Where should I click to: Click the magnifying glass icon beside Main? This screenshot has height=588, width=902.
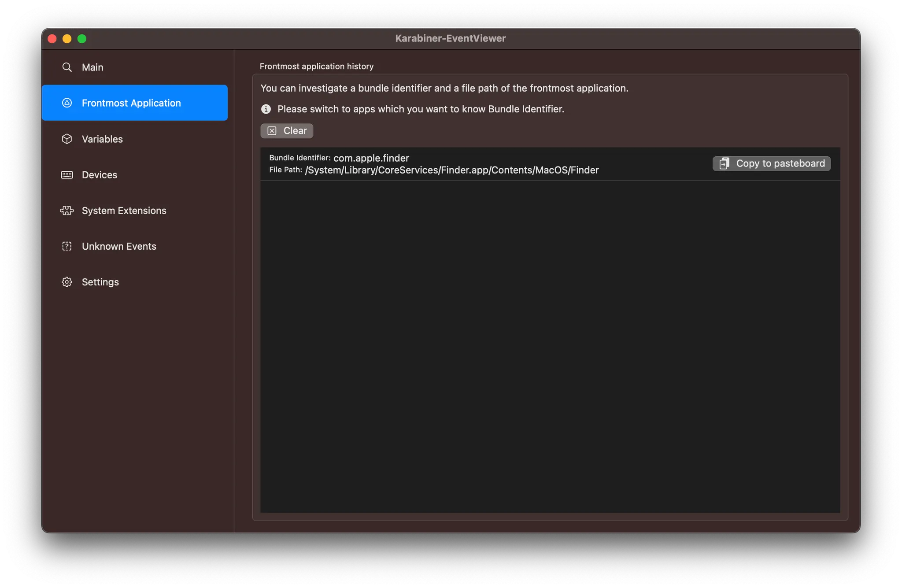coord(67,67)
